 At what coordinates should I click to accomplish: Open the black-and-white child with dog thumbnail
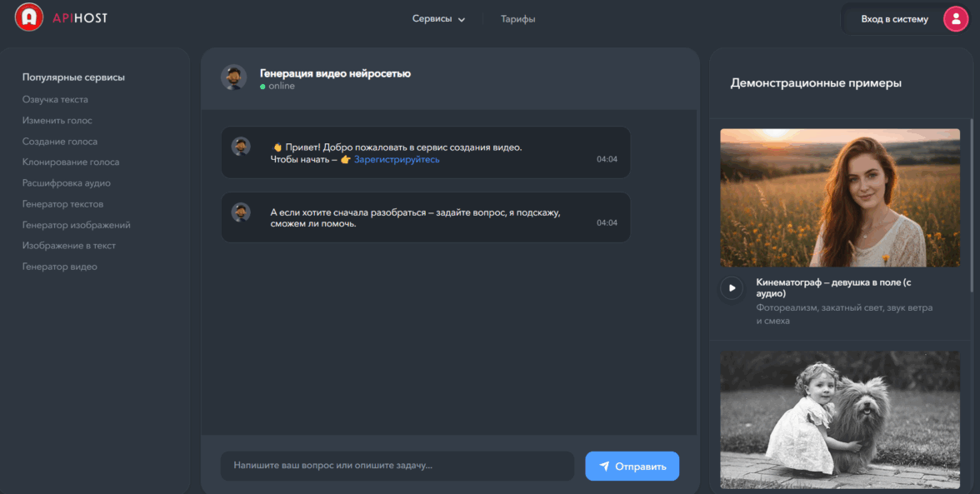pos(839,419)
